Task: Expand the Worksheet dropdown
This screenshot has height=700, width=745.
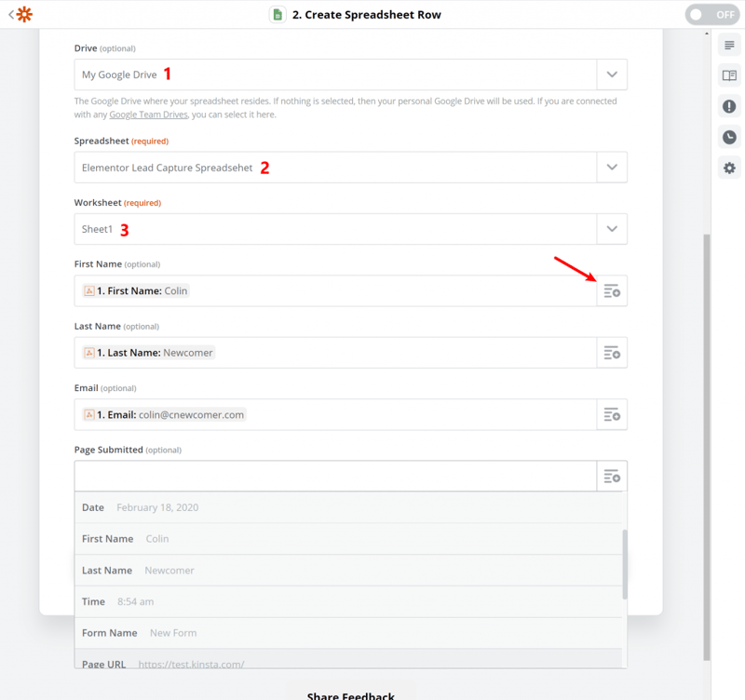Action: pyautogui.click(x=612, y=229)
